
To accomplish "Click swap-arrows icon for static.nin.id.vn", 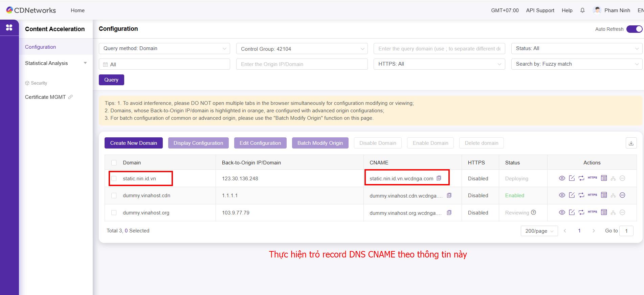I will pyautogui.click(x=581, y=178).
